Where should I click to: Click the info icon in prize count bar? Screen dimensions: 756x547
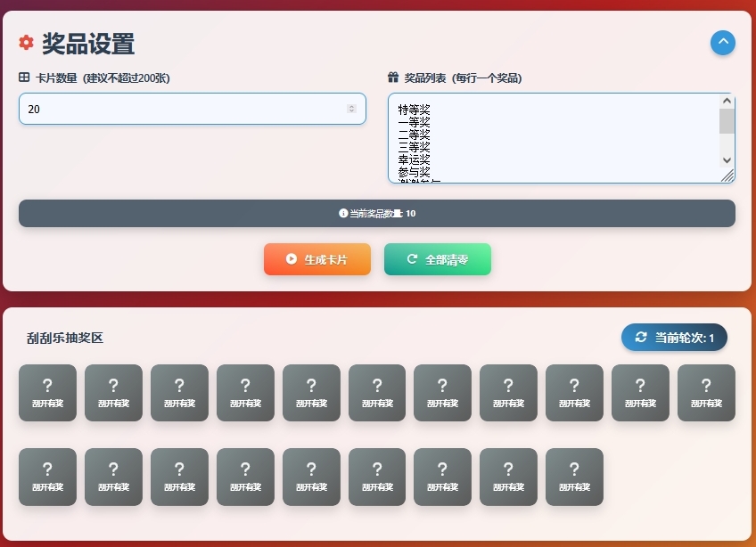pyautogui.click(x=343, y=213)
